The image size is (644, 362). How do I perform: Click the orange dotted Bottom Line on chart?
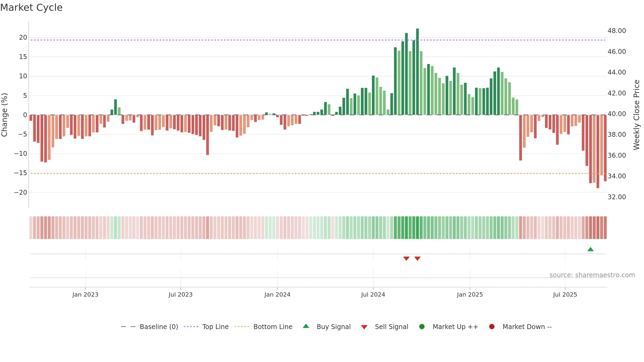318,173
